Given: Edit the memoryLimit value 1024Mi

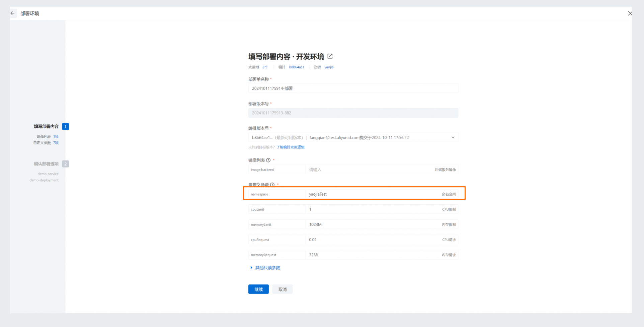Looking at the screenshot, I should coord(372,224).
